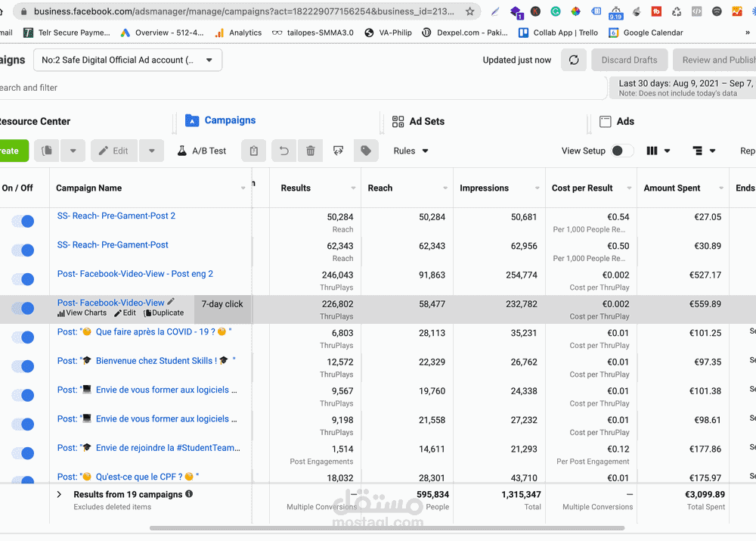
Task: Switch to the Ads tab
Action: click(617, 121)
